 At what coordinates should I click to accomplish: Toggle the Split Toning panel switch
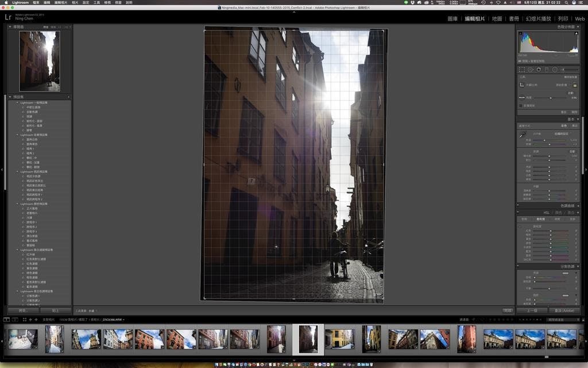click(519, 267)
